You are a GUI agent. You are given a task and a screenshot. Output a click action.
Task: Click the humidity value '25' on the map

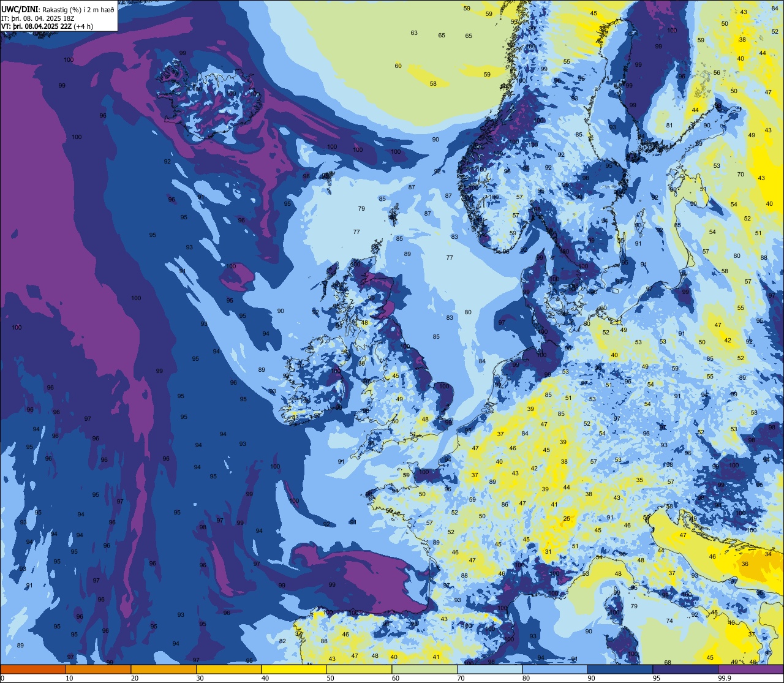[567, 519]
